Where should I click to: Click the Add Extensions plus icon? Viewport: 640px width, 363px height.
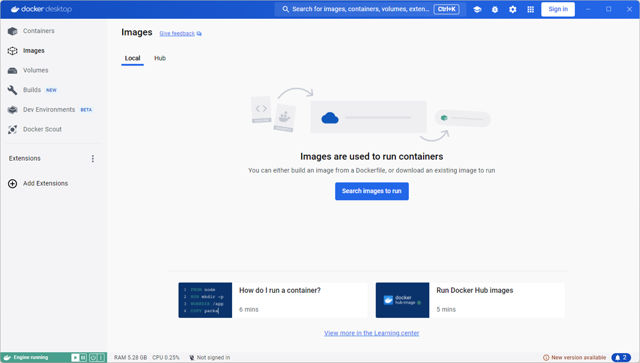coord(13,184)
